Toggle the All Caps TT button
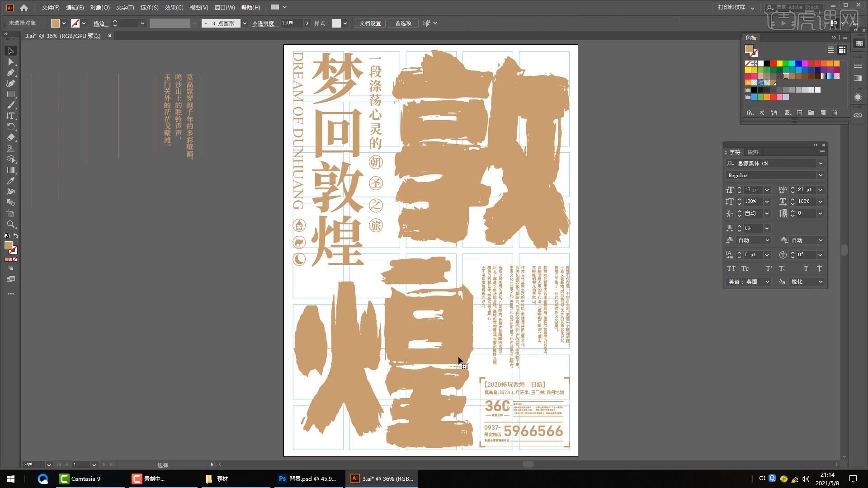 click(x=731, y=268)
